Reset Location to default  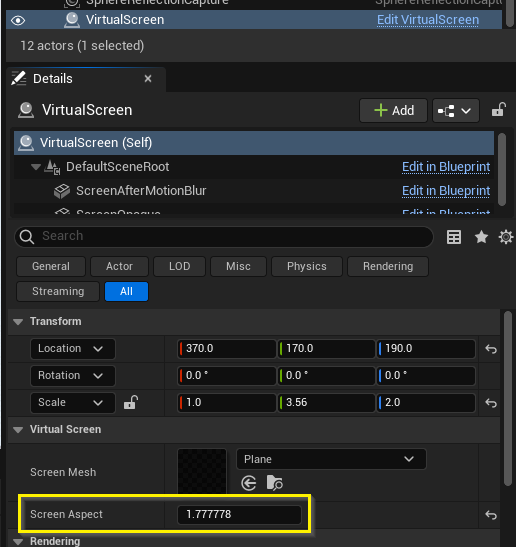[491, 349]
